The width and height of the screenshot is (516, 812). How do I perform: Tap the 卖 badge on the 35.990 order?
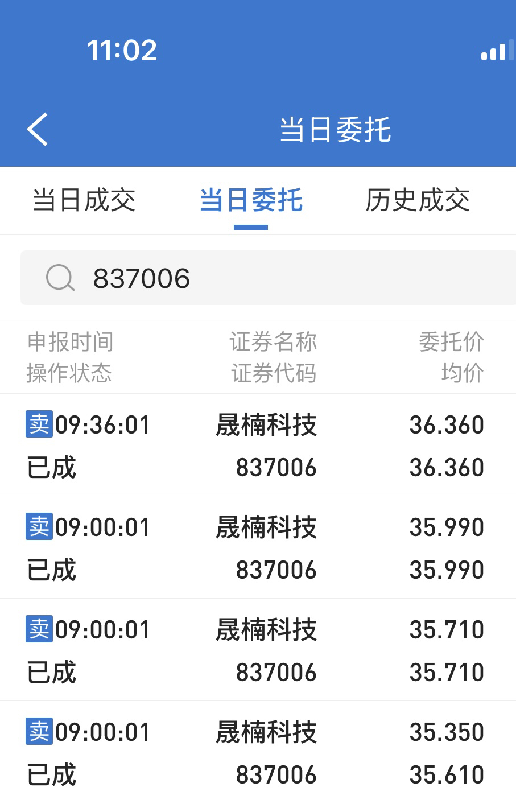39,526
